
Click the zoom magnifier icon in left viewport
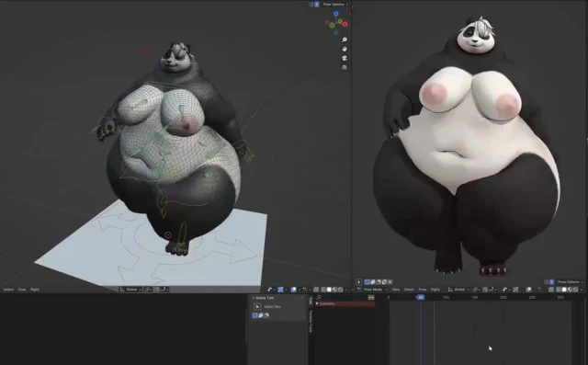[345, 40]
